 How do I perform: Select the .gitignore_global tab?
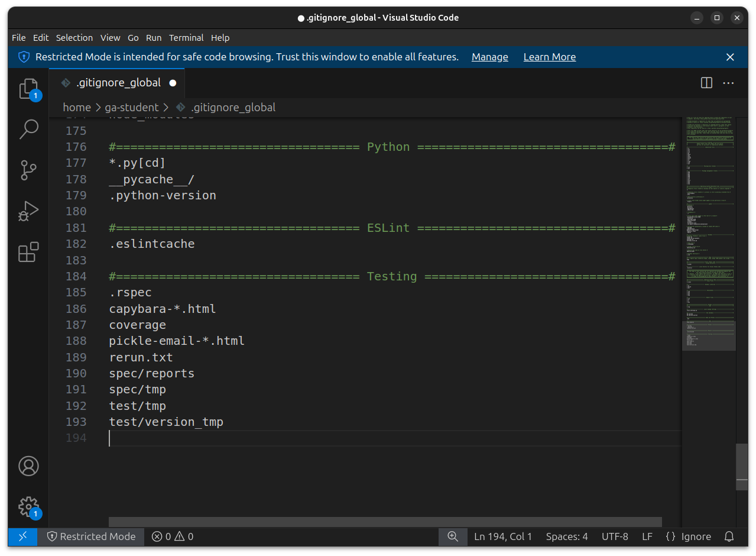[x=118, y=83]
